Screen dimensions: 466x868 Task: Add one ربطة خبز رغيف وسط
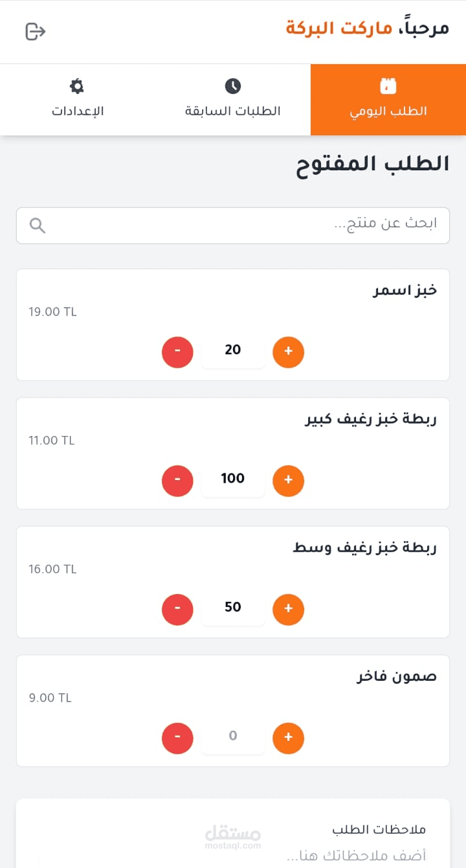click(x=289, y=610)
